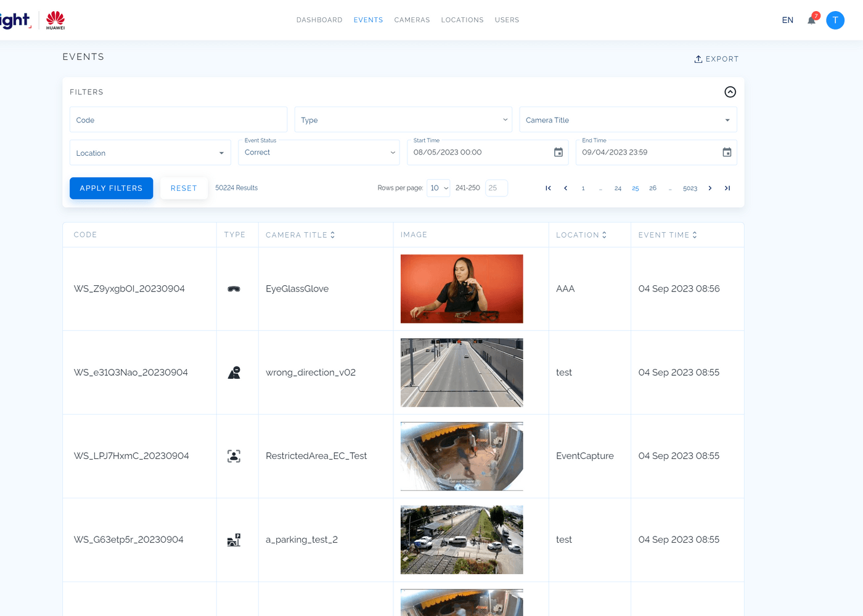Screen dimensions: 863x616
Task: Go to the previous results page
Action: pyautogui.click(x=565, y=188)
